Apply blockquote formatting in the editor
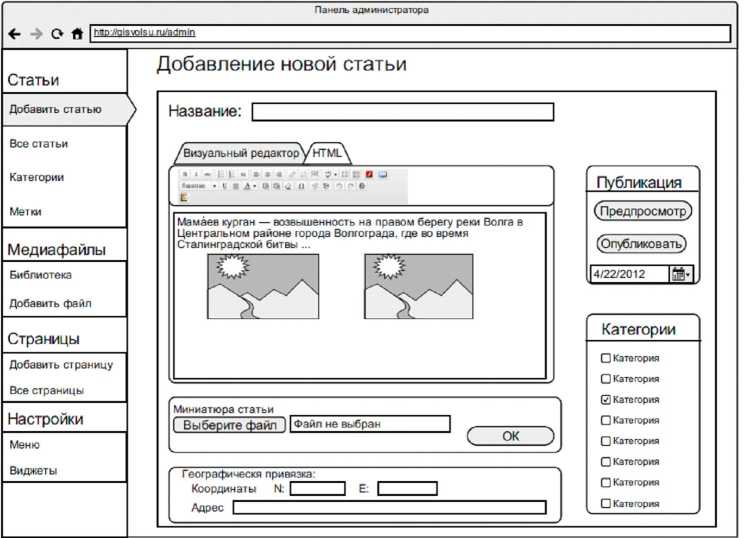This screenshot has height=538, width=747. (243, 174)
